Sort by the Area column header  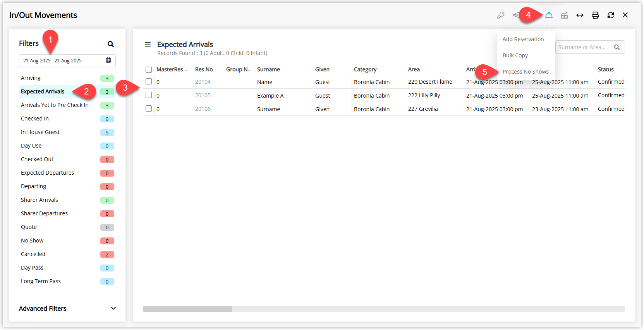point(414,69)
